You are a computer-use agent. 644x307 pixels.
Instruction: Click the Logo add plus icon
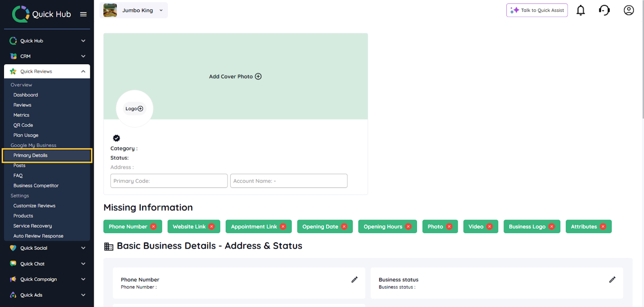[140, 109]
